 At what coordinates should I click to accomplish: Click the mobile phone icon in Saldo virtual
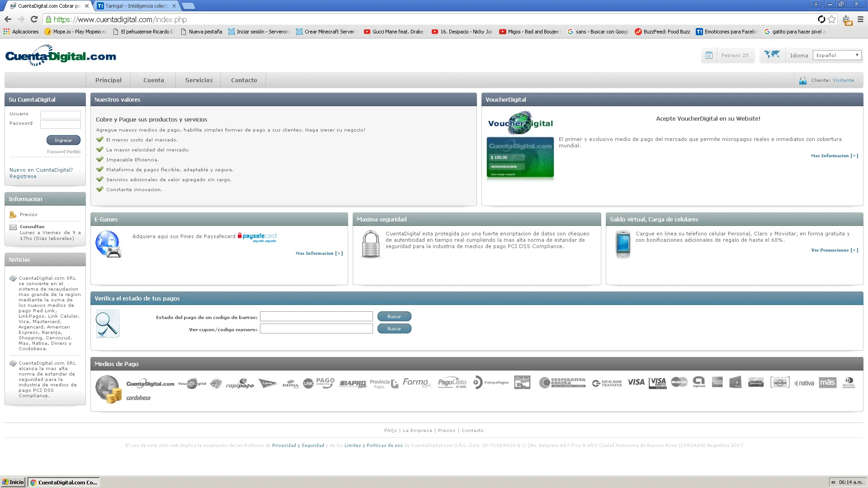pos(623,244)
